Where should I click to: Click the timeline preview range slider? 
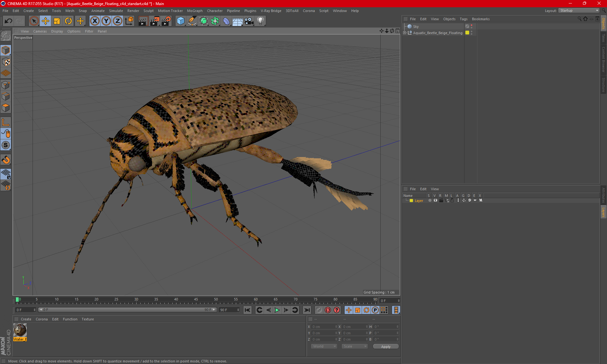(127, 310)
